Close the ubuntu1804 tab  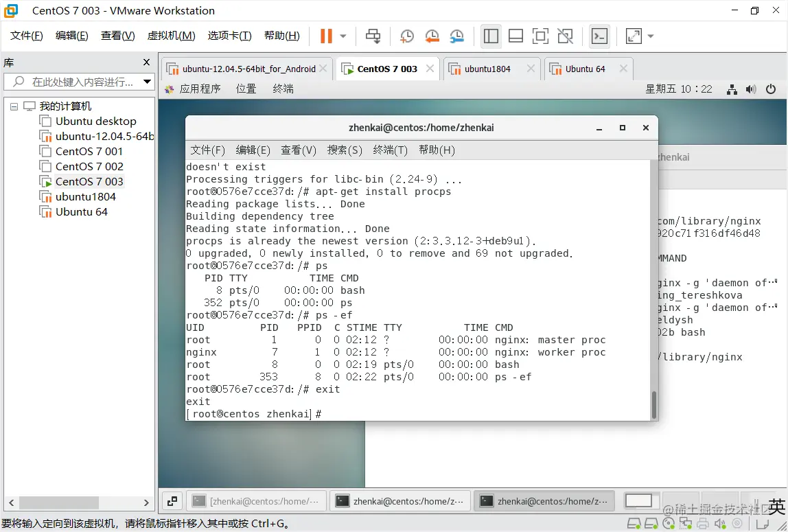coord(531,69)
